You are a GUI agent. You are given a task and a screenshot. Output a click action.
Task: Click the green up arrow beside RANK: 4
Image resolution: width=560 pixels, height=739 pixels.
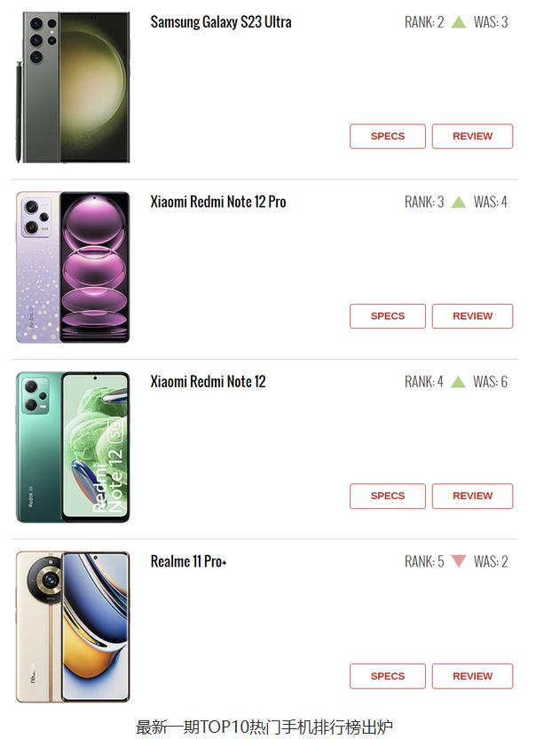click(x=458, y=382)
